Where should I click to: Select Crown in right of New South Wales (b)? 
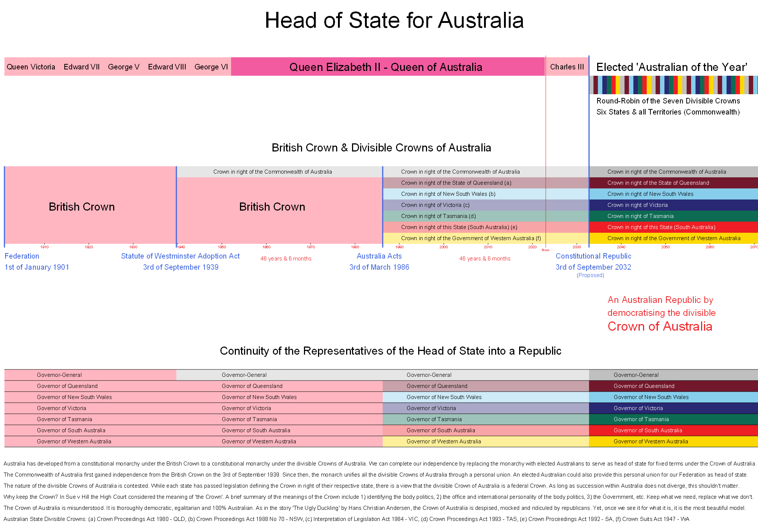pyautogui.click(x=448, y=194)
